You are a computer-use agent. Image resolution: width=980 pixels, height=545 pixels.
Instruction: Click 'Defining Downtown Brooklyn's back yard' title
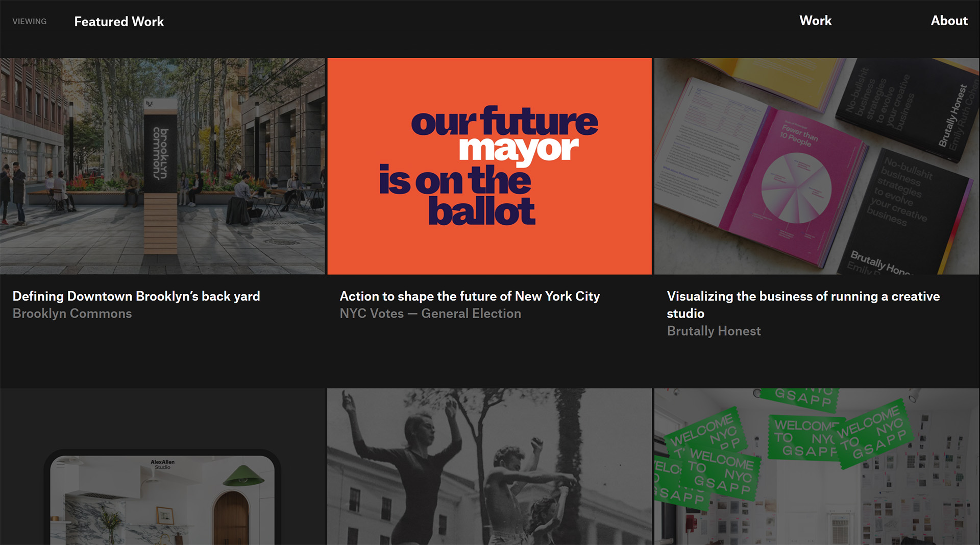coord(136,296)
